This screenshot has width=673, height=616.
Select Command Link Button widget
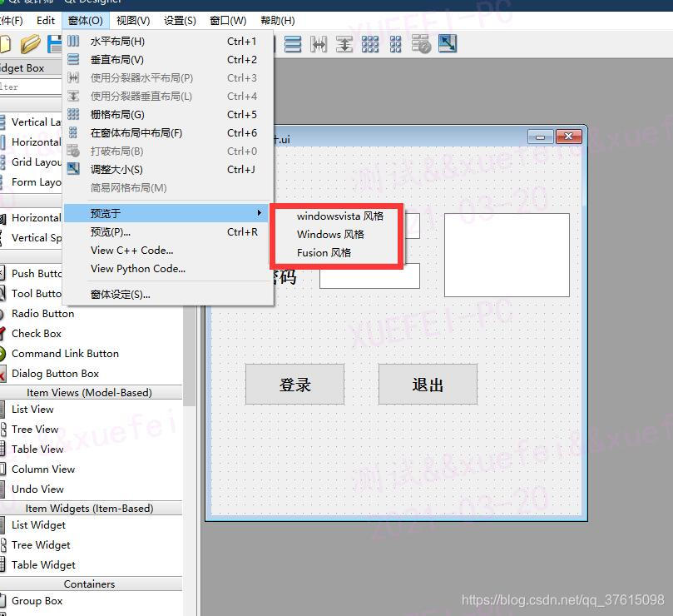coord(65,354)
